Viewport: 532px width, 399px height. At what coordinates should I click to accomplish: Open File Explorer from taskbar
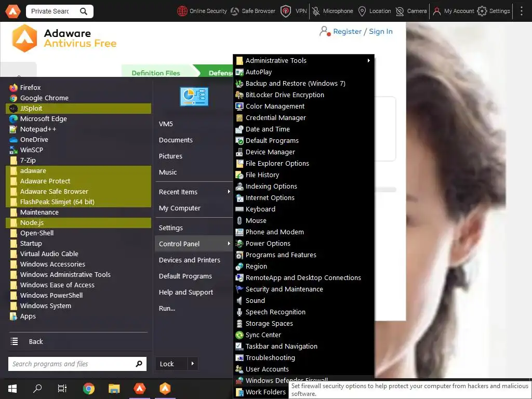pyautogui.click(x=114, y=389)
